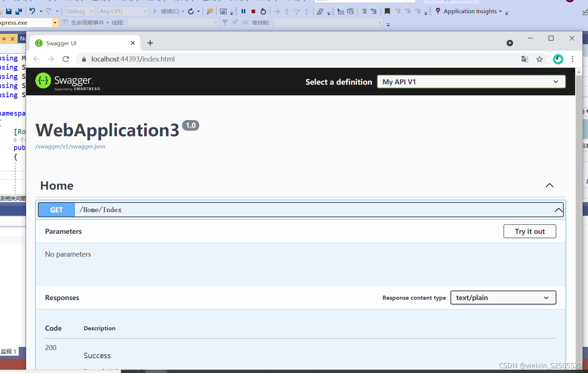The image size is (588, 373).
Task: Click the Show Next Statement arrow icon
Action: (277, 11)
